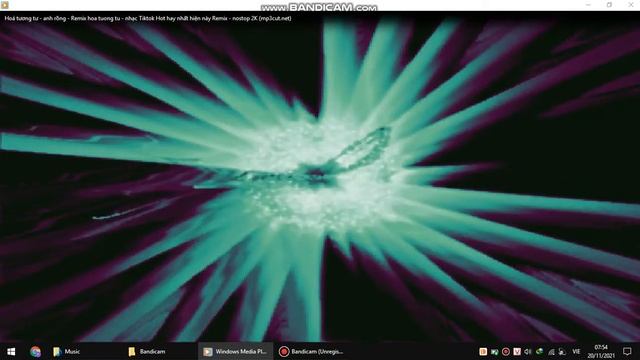Viewport: 640px width, 360px height.
Task: Click the V (Vietnamese keyboard) tray icon
Action: (x=517, y=351)
